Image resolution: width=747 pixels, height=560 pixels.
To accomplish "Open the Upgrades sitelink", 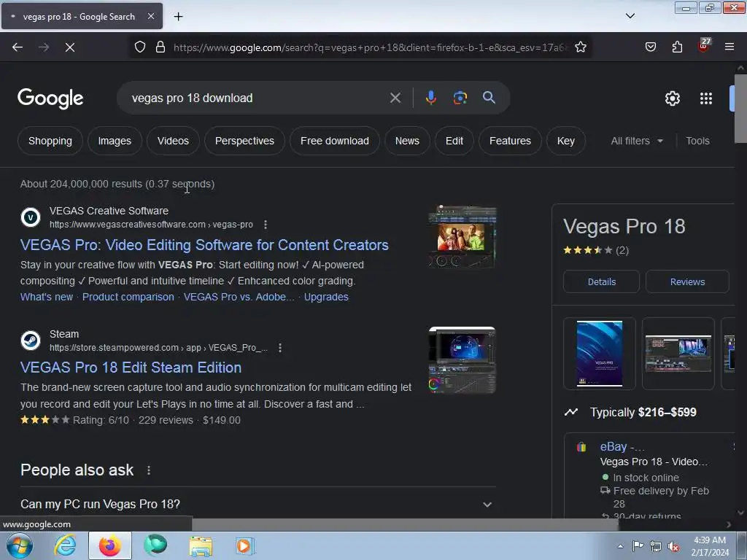I will 326,297.
